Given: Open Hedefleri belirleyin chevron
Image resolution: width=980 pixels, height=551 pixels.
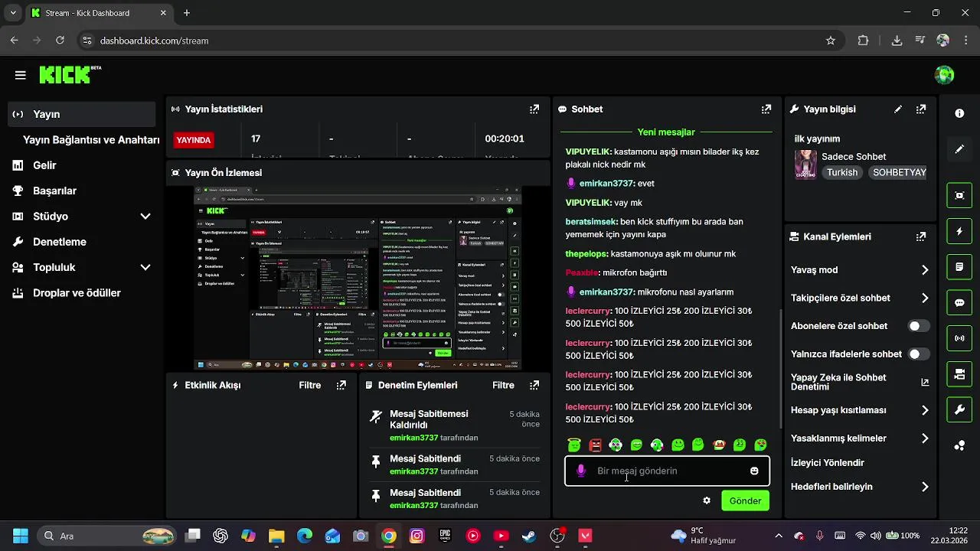Looking at the screenshot, I should click(x=925, y=487).
